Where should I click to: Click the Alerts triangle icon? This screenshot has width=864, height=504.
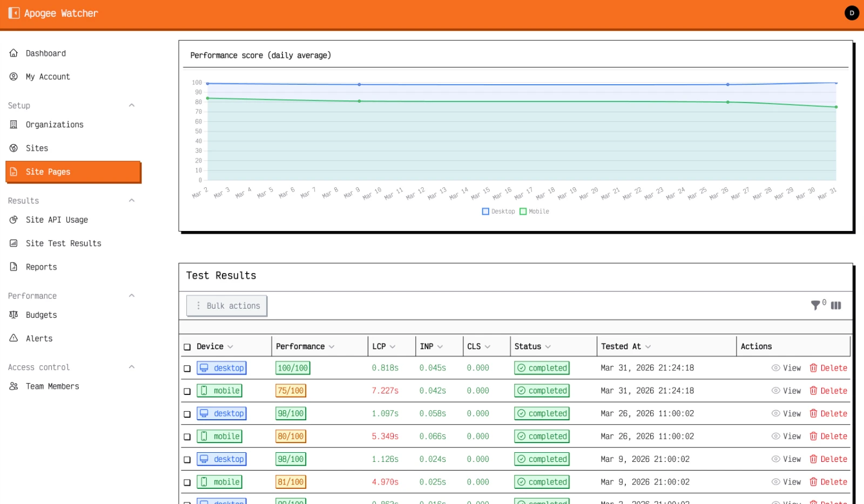(13, 338)
